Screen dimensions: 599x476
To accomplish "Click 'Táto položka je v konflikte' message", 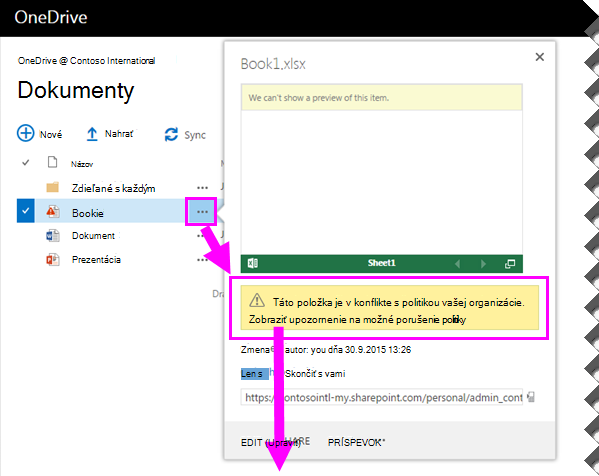I will pyautogui.click(x=398, y=303).
